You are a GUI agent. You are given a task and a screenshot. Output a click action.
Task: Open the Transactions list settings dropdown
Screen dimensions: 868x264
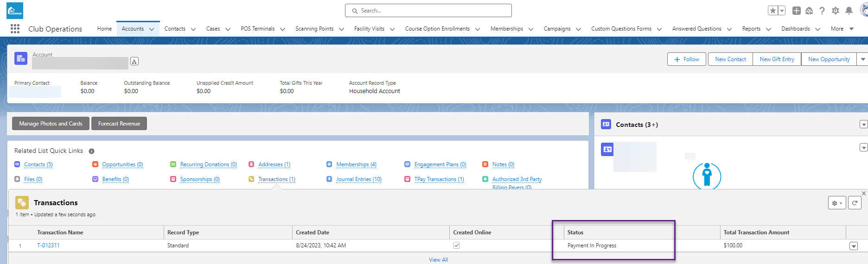[837, 203]
